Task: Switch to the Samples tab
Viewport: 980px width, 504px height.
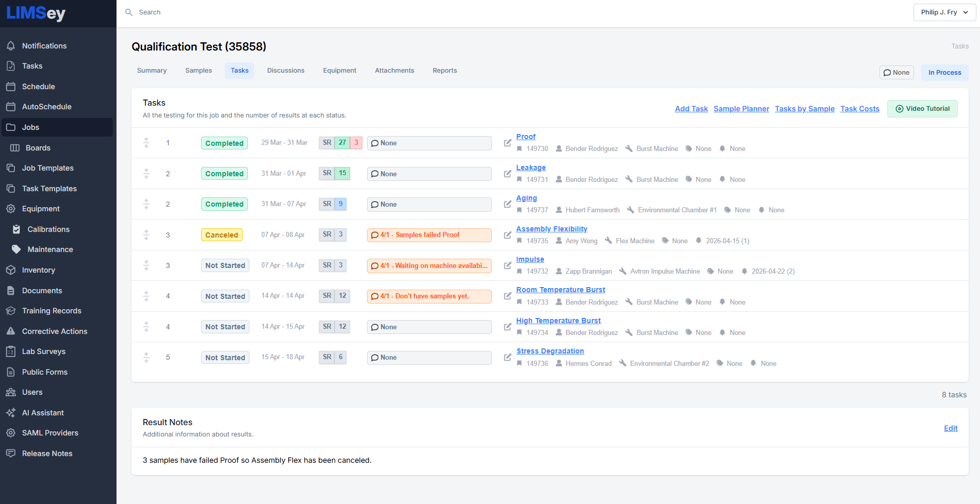Action: (x=198, y=71)
